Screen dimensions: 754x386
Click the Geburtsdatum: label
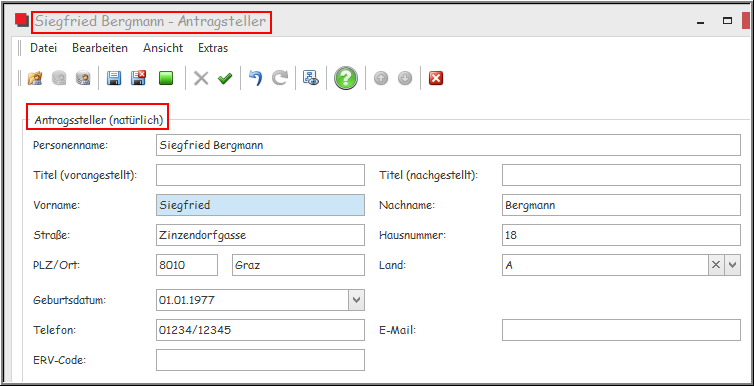70,300
